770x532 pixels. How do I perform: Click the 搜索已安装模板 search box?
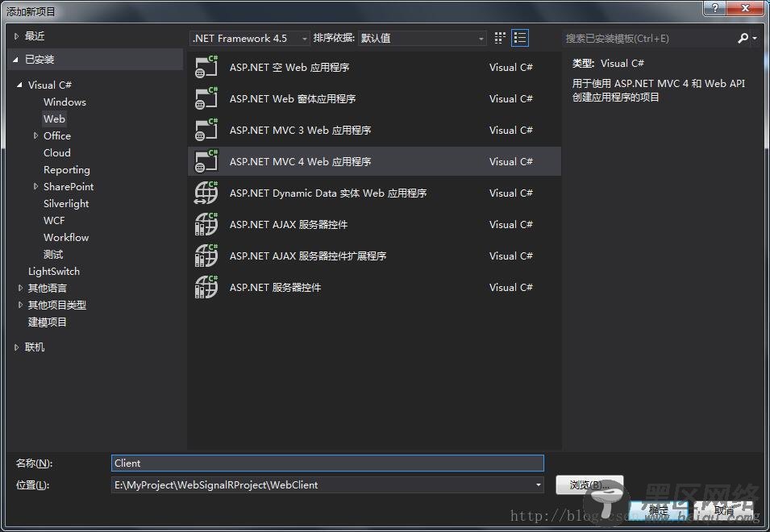tap(649, 38)
